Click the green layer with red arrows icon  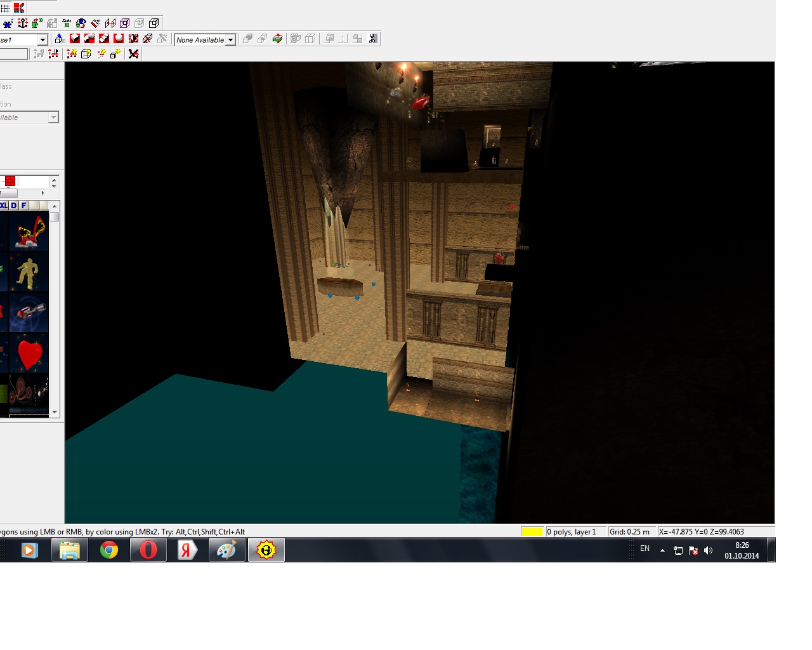point(277,39)
